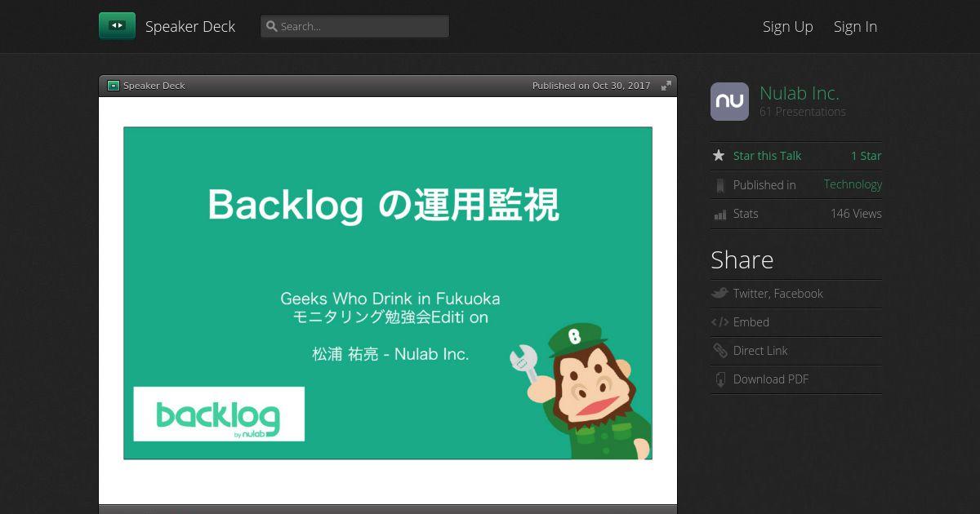The height and width of the screenshot is (514, 980).
Task: Click the Embed code brackets icon
Action: pyautogui.click(x=719, y=322)
